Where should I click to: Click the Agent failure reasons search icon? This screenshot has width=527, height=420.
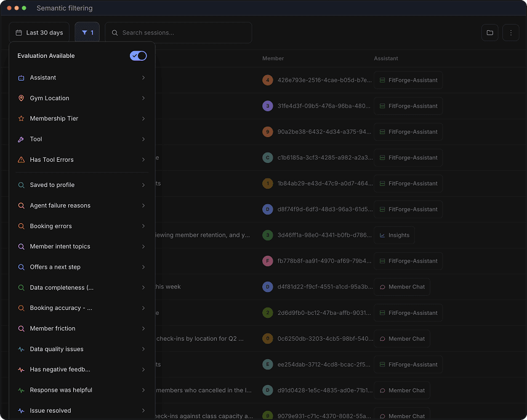point(21,205)
